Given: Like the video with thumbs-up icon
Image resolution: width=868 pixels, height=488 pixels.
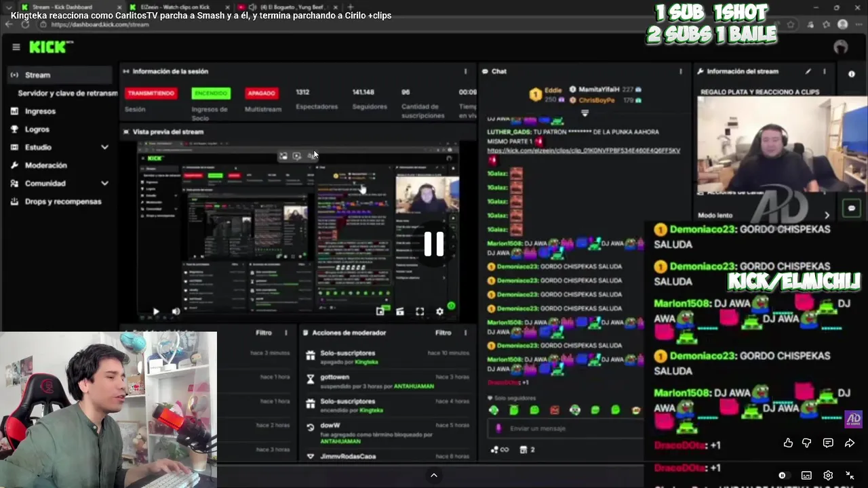Looking at the screenshot, I should (788, 443).
